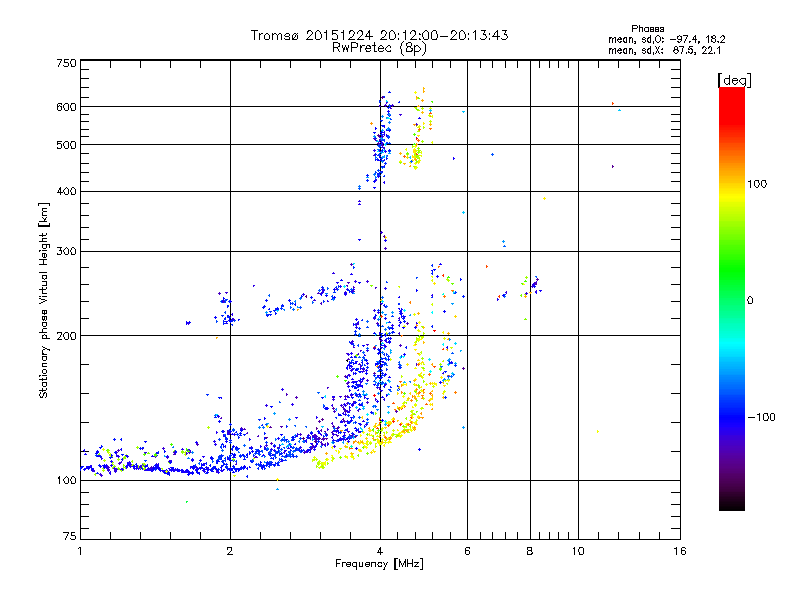The image size is (800, 600).
Task: Click the 'Stationary phase Virtual Height [km]' axis label
Action: (44, 301)
